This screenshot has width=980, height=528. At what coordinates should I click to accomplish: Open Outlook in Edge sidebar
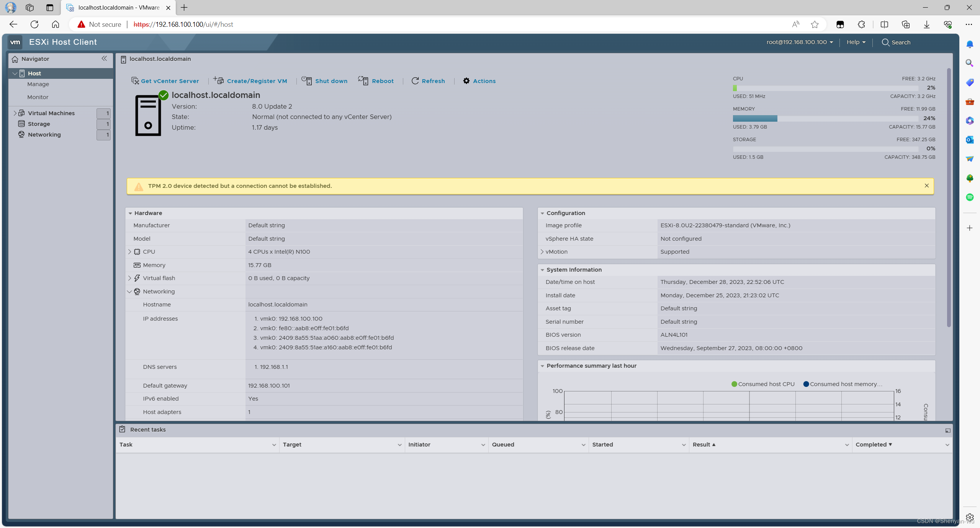[x=970, y=140]
